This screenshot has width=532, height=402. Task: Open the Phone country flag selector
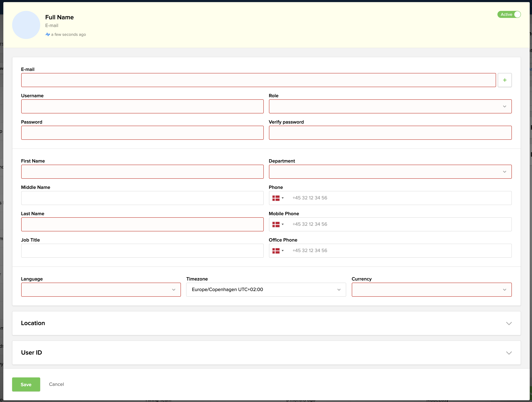[278, 198]
